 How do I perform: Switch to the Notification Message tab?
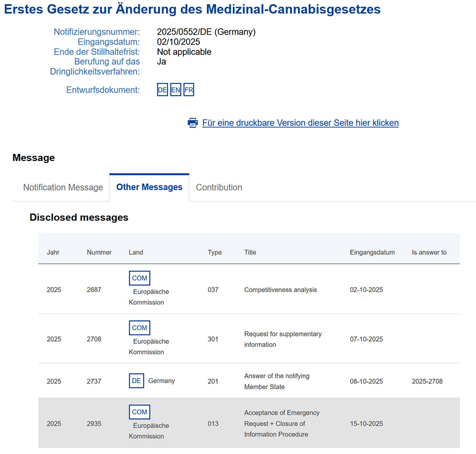pos(63,187)
